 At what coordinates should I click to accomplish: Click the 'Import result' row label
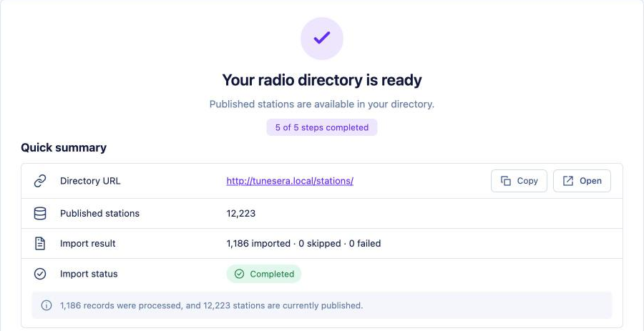[x=88, y=244]
